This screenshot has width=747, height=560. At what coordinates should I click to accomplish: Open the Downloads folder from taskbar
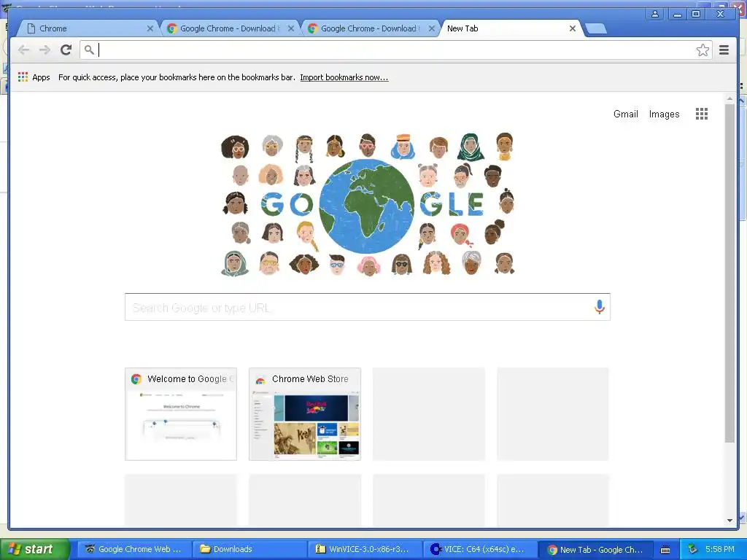pyautogui.click(x=249, y=549)
